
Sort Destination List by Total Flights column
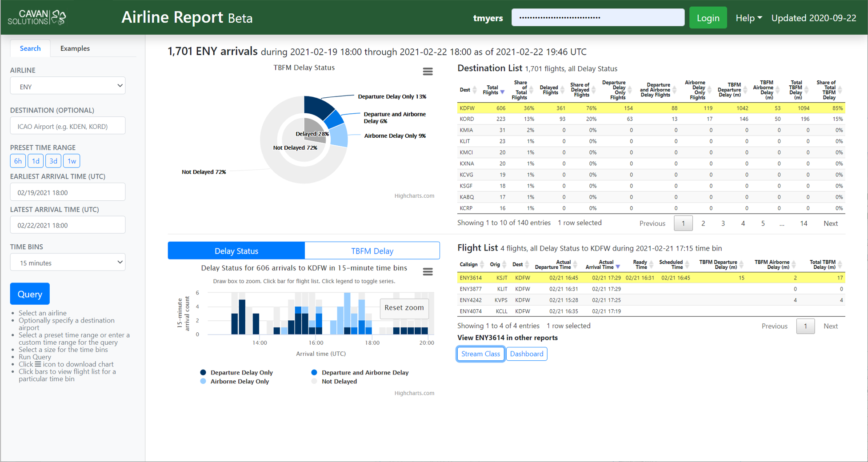point(493,90)
